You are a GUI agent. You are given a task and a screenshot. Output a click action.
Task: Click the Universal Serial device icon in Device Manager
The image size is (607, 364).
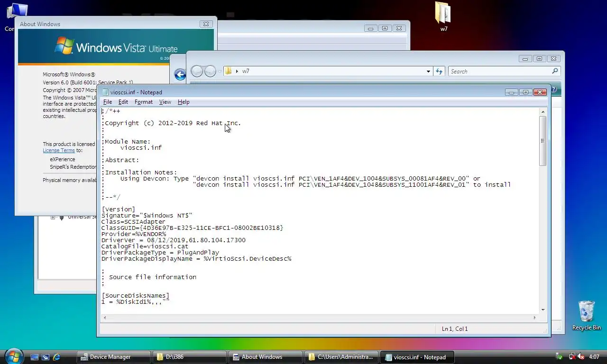pyautogui.click(x=62, y=217)
